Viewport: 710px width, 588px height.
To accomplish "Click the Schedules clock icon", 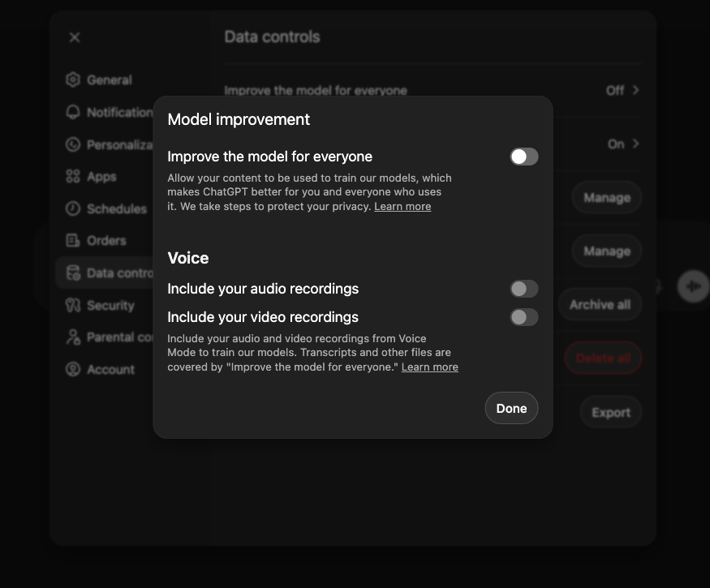I will click(73, 208).
